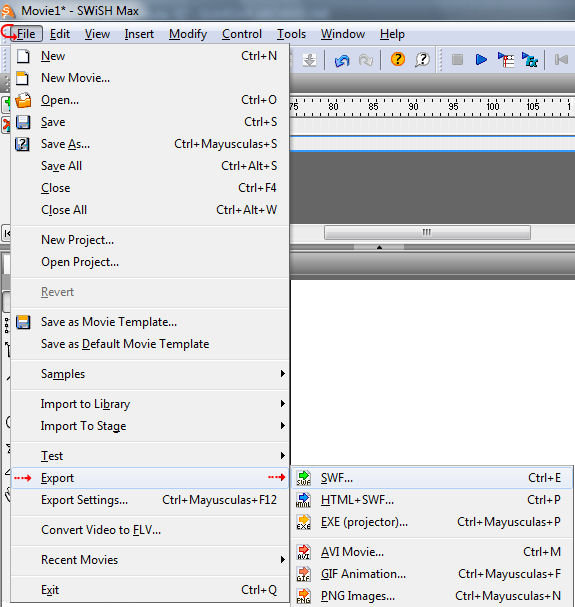Screen dimensions: 575x607
Task: Click the Save floppy disk icon
Action: pos(23,122)
